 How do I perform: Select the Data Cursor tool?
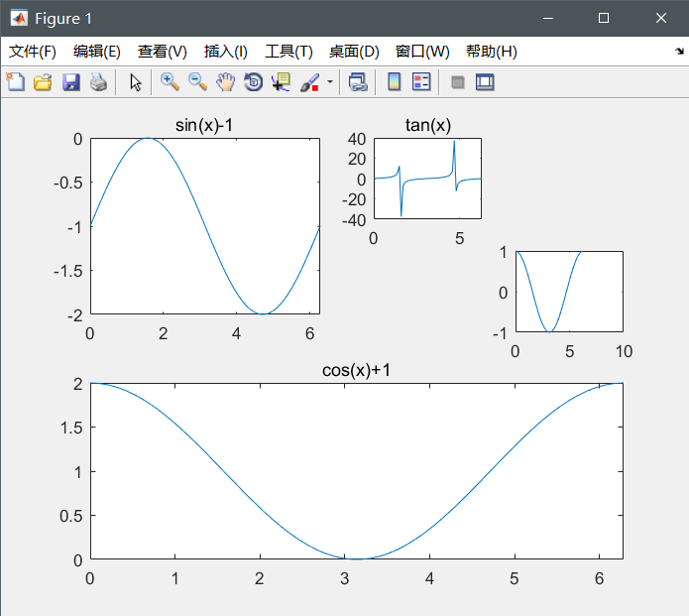click(282, 82)
